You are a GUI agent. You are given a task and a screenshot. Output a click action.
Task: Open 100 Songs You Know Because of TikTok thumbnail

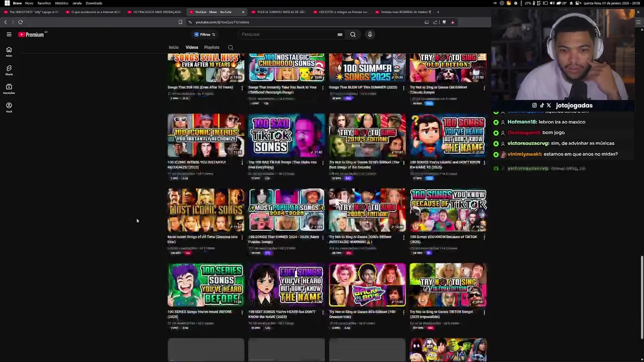pos(448,210)
